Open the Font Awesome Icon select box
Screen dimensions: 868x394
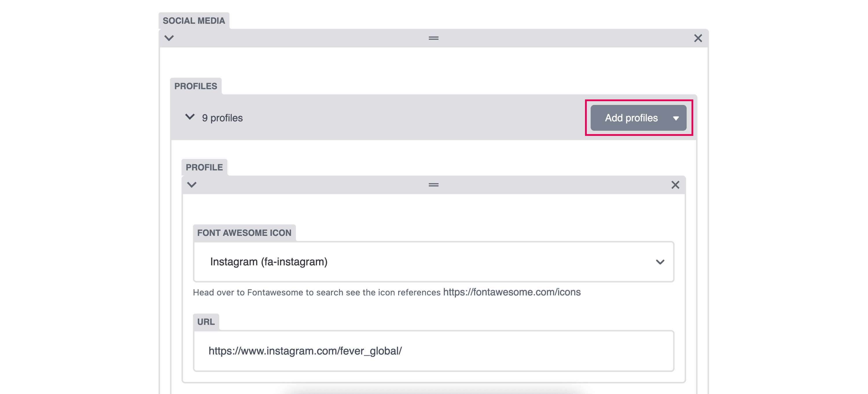(433, 262)
